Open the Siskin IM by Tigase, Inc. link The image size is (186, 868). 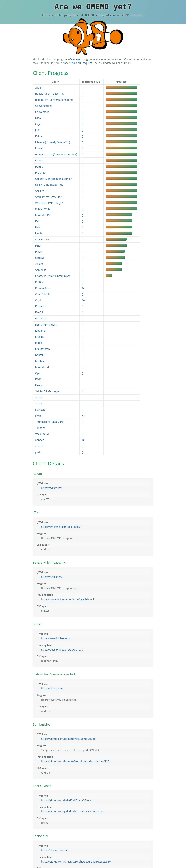coord(49,185)
